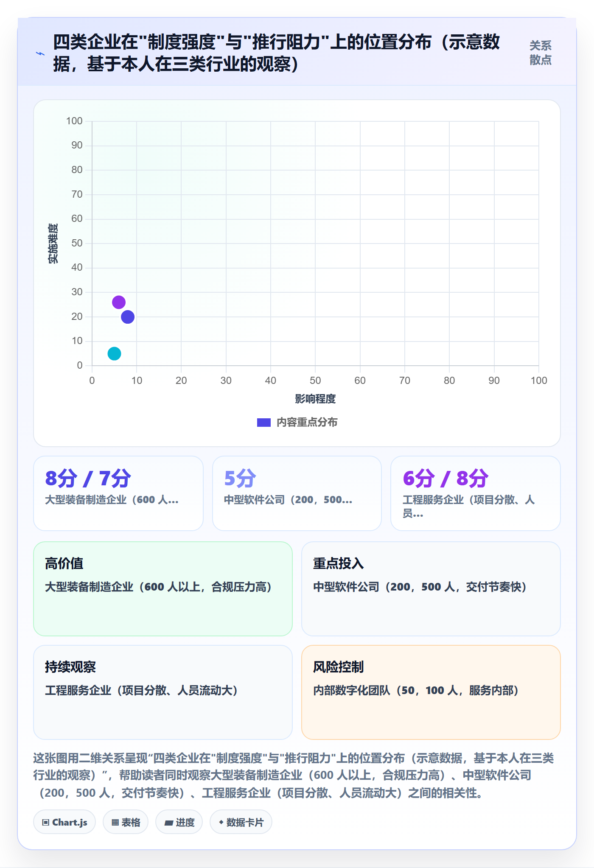This screenshot has width=594, height=868.
Task: Toggle the 内容重点分布 legend color swatch
Action: 264,423
